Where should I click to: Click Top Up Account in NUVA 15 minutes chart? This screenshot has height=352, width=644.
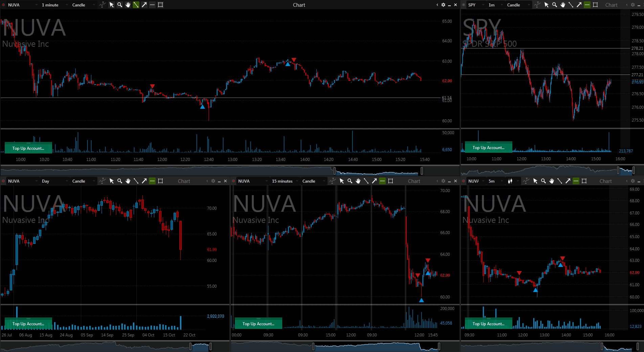[x=258, y=324]
